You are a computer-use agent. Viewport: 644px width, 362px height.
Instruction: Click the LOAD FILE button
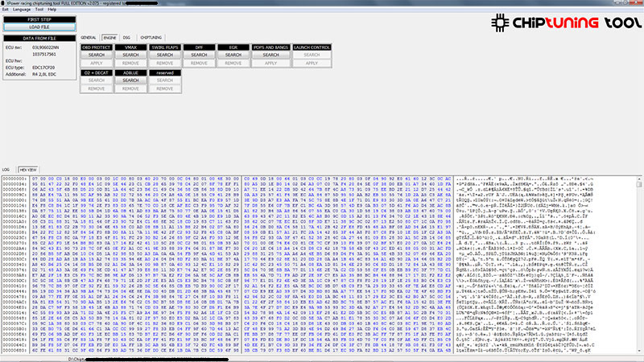point(39,27)
